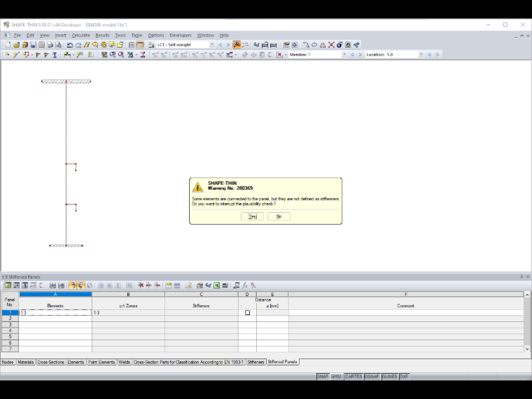The image size is (532, 399).
Task: Open the Options menu
Action: (x=155, y=35)
